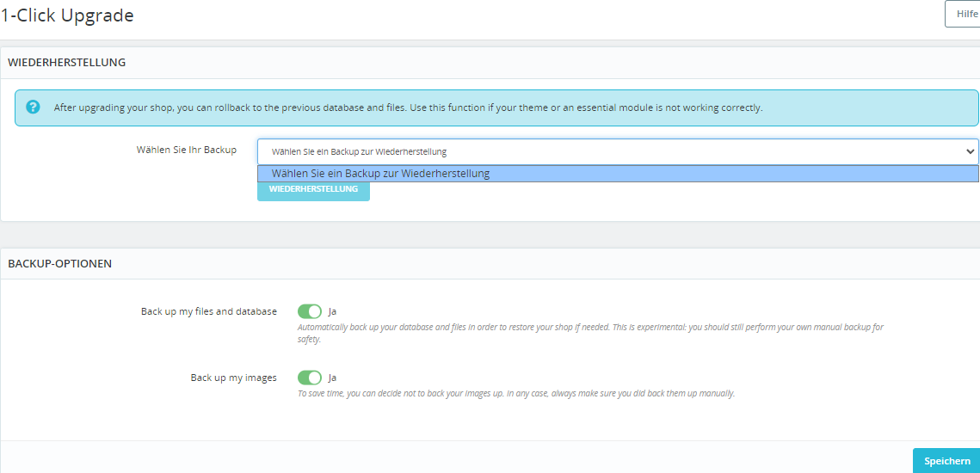Save settings with the Speichern button
This screenshot has height=473, width=980.
click(946, 461)
